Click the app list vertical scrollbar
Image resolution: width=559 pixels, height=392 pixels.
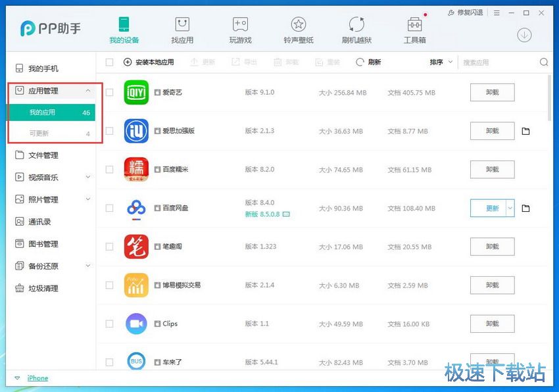(x=549, y=98)
